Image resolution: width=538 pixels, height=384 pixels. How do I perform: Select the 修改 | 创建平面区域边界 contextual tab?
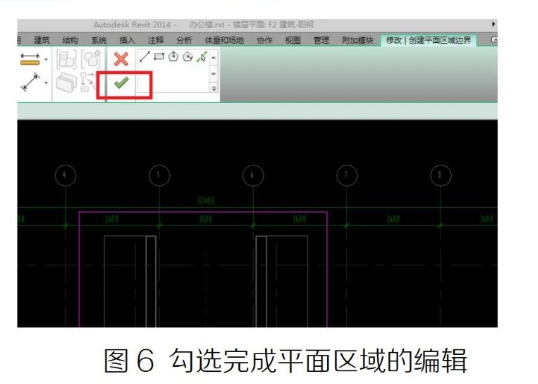click(x=428, y=40)
